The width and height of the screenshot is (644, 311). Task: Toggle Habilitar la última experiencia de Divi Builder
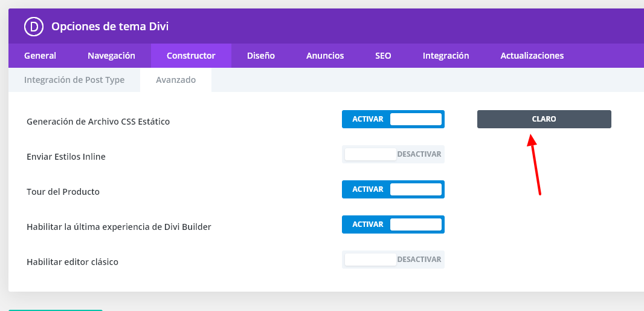coord(393,224)
